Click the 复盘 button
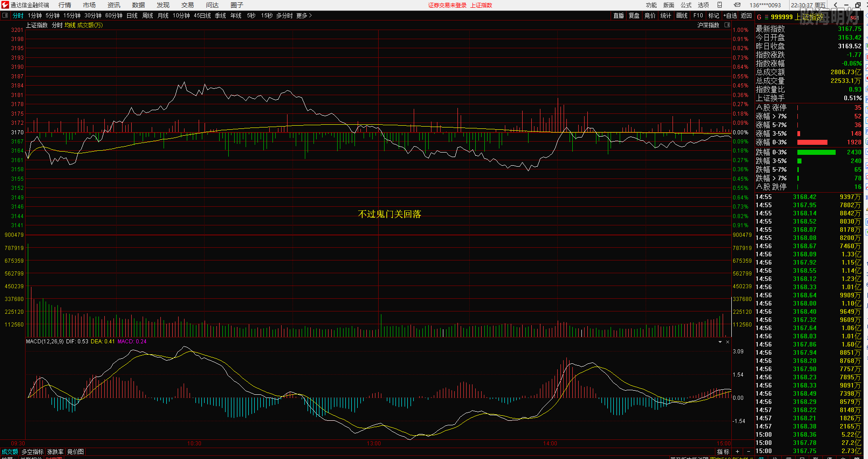 [634, 15]
